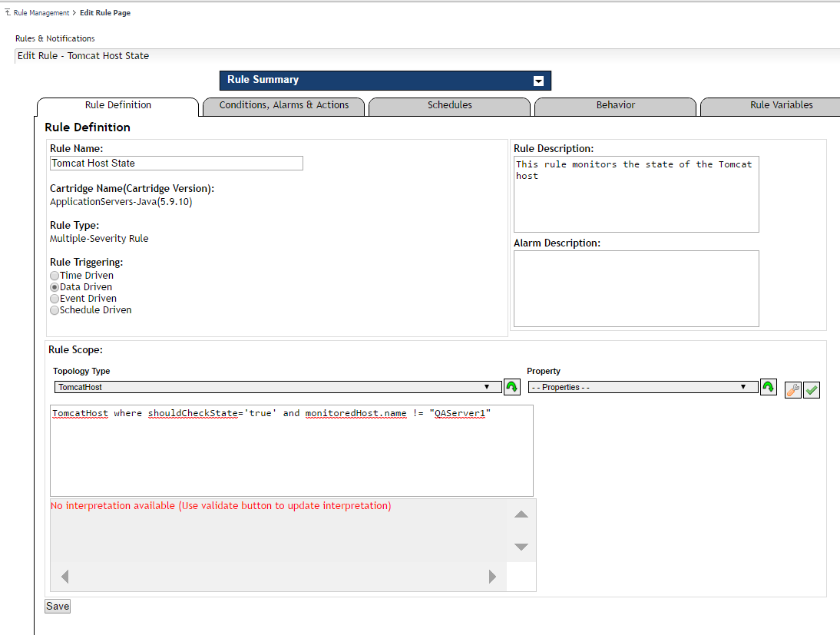Click the breadcrumb up-level arrow icon
840x635 pixels.
pyautogui.click(x=8, y=12)
